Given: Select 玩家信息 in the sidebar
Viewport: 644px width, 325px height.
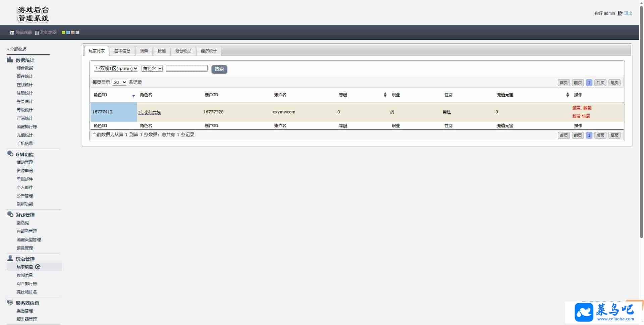Looking at the screenshot, I should 25,267.
